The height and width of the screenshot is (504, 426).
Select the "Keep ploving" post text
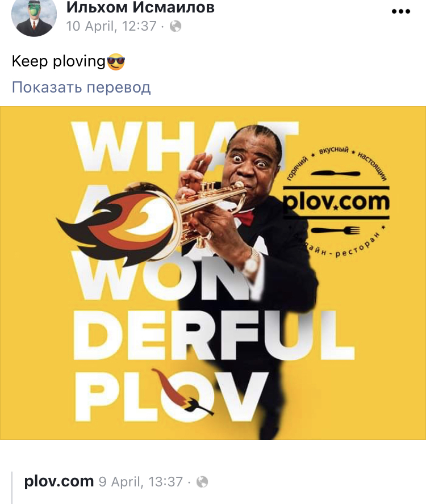pos(59,61)
